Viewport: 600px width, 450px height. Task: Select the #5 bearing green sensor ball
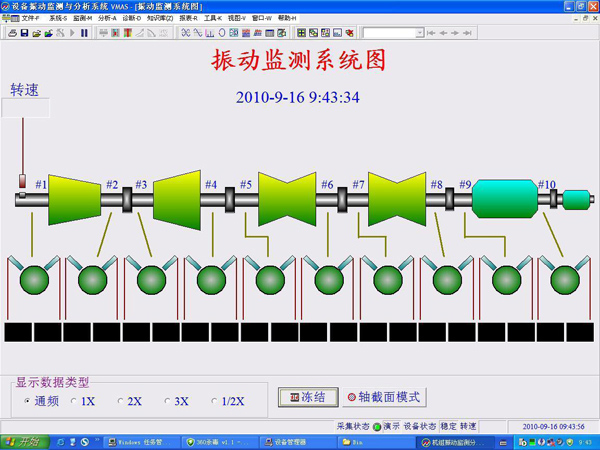click(x=268, y=276)
